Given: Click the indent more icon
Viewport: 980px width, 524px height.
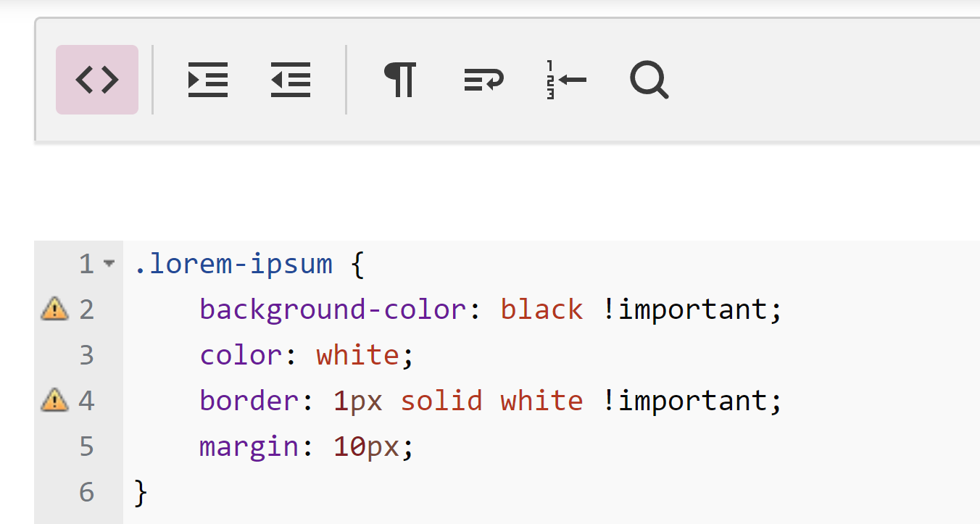Looking at the screenshot, I should pyautogui.click(x=207, y=80).
